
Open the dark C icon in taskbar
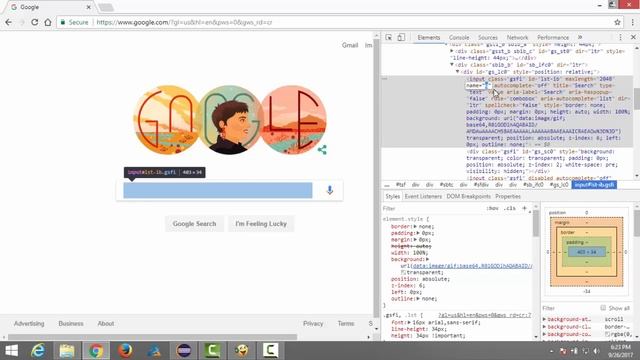pyautogui.click(x=270, y=351)
